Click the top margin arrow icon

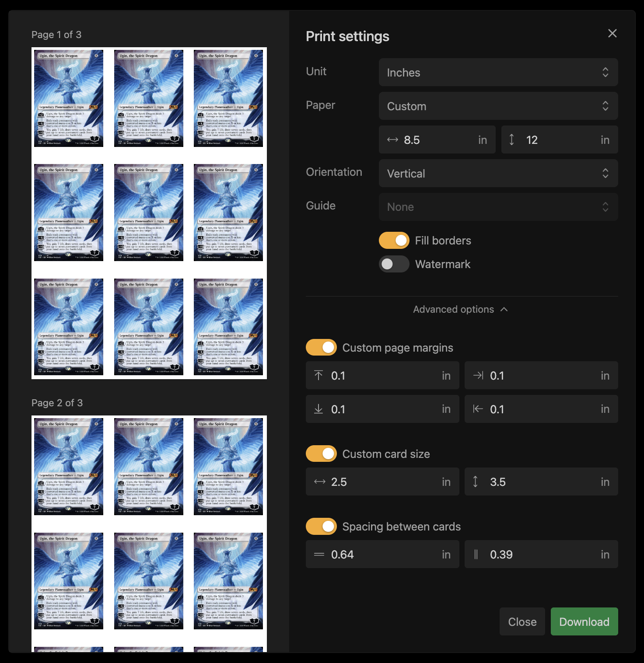[x=318, y=375]
